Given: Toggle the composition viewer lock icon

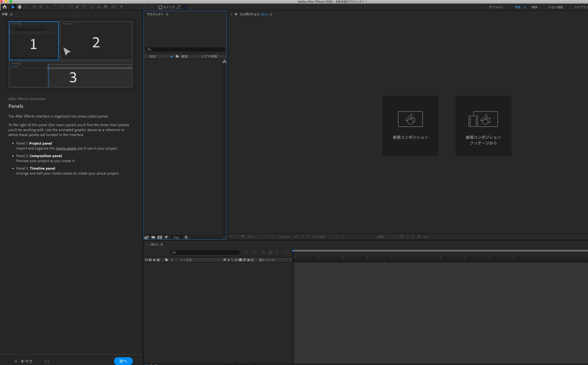Looking at the screenshot, I should click(236, 14).
